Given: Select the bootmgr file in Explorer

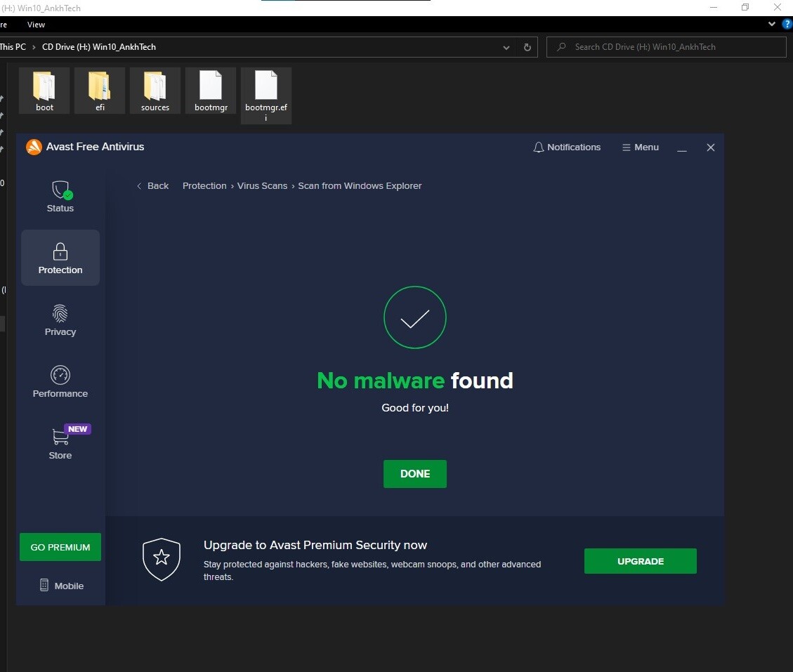Looking at the screenshot, I should (211, 91).
